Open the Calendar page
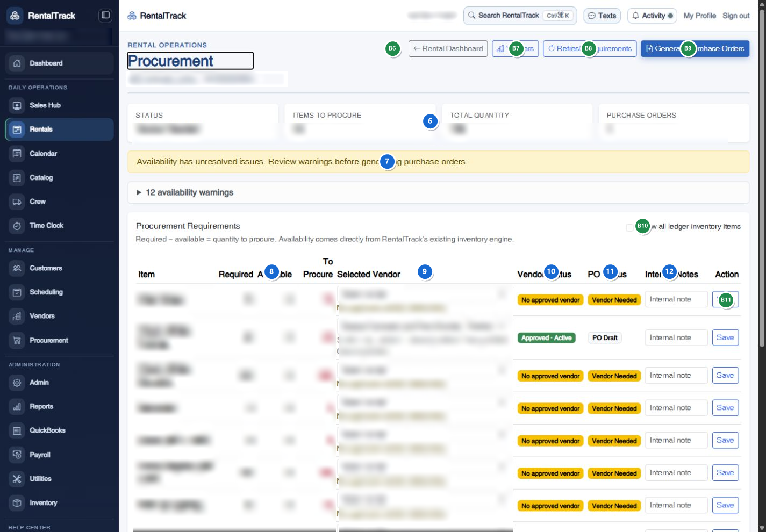This screenshot has width=766, height=532. [59, 154]
